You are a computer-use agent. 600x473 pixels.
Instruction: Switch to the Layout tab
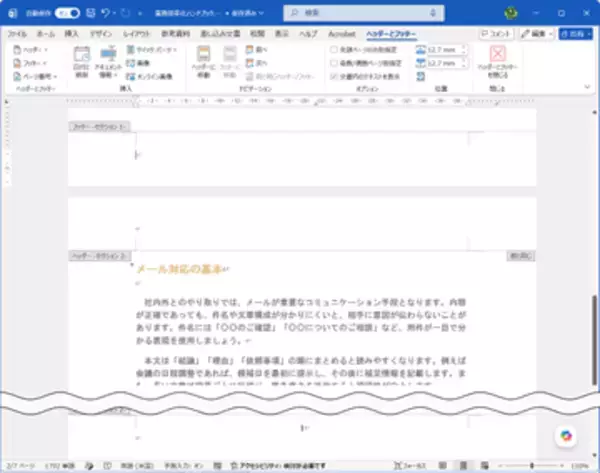(136, 34)
